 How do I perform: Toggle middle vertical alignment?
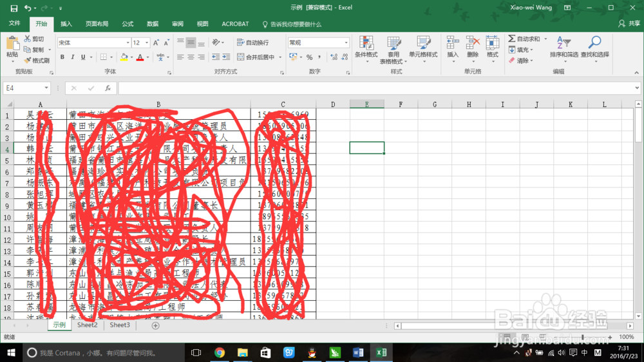tap(191, 43)
